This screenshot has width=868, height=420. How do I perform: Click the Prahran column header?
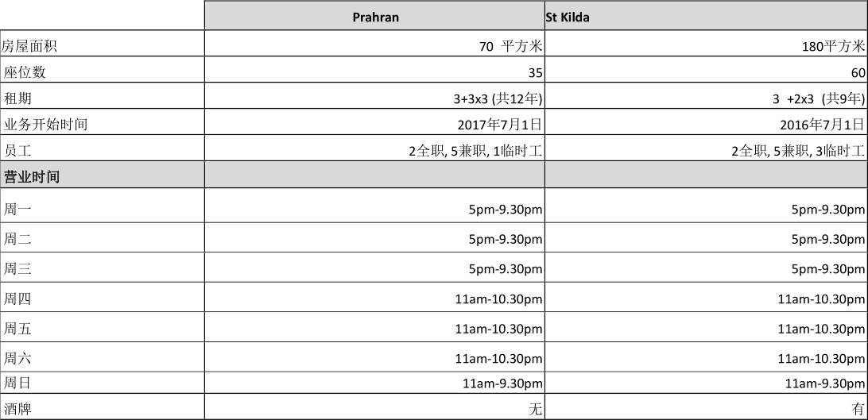click(x=375, y=17)
